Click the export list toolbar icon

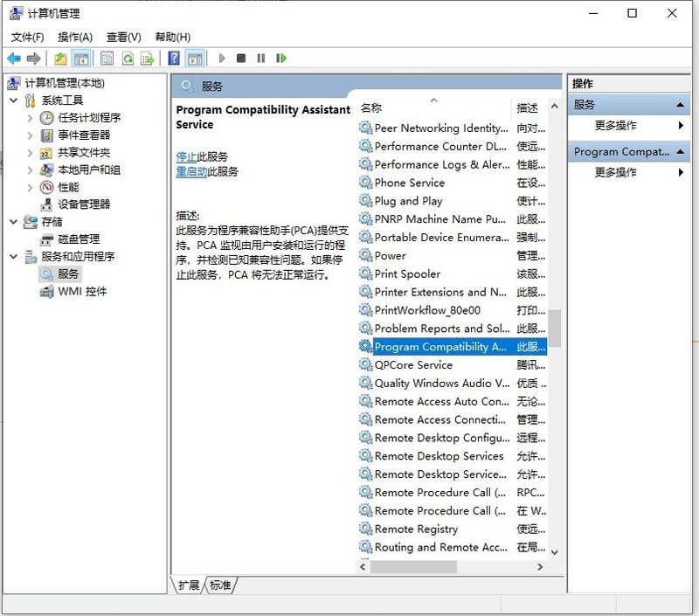148,59
